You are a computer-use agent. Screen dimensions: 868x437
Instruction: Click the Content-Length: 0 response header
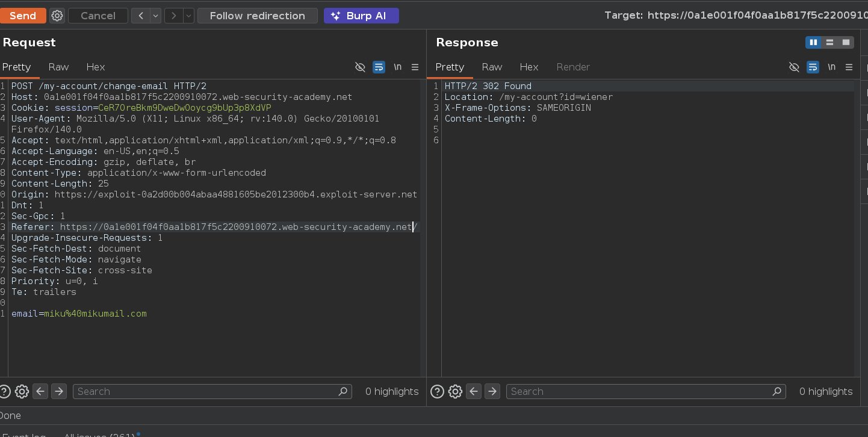click(x=491, y=119)
